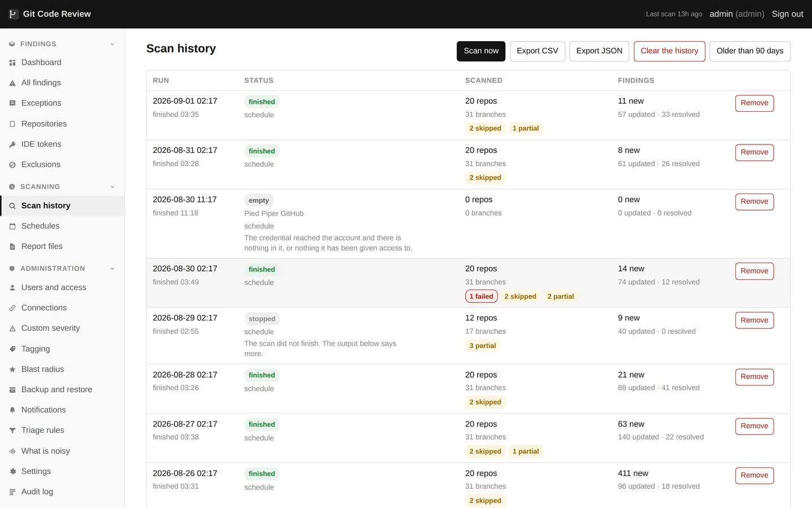
Task: Click the What is noisy icon
Action: 12,452
